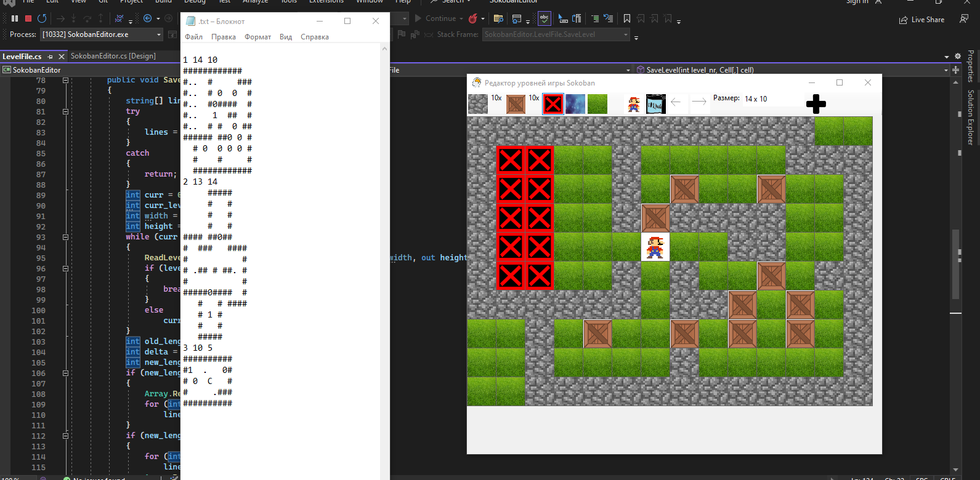This screenshot has height=480, width=980.
Task: Open the Solution Explorer side tab
Action: coord(971,118)
